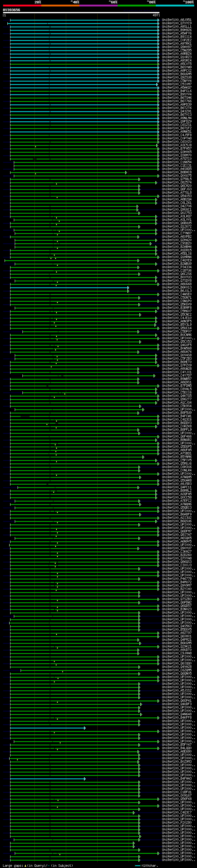Click the UniRef100_Q4GXF5 label
This screenshot has height=868, width=197.
tap(176, 345)
